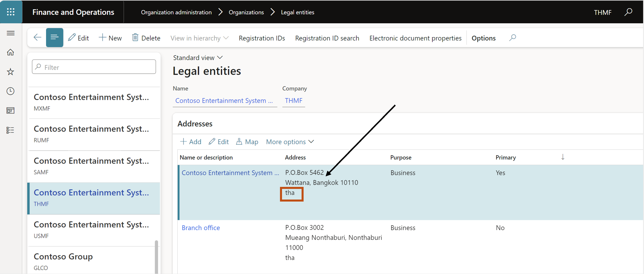Viewport: 644px width, 274px height.
Task: Create a New legal entity
Action: 110,38
